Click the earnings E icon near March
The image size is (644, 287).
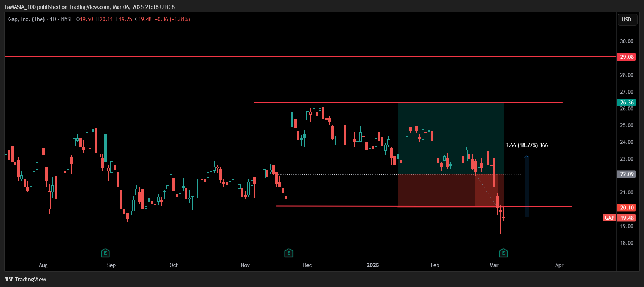pos(503,253)
